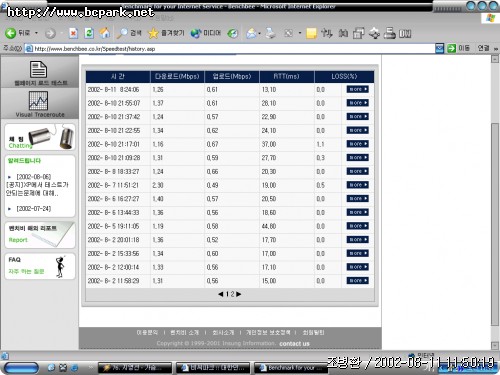Click the Stop loading icon
The image size is (500, 375).
[73, 33]
